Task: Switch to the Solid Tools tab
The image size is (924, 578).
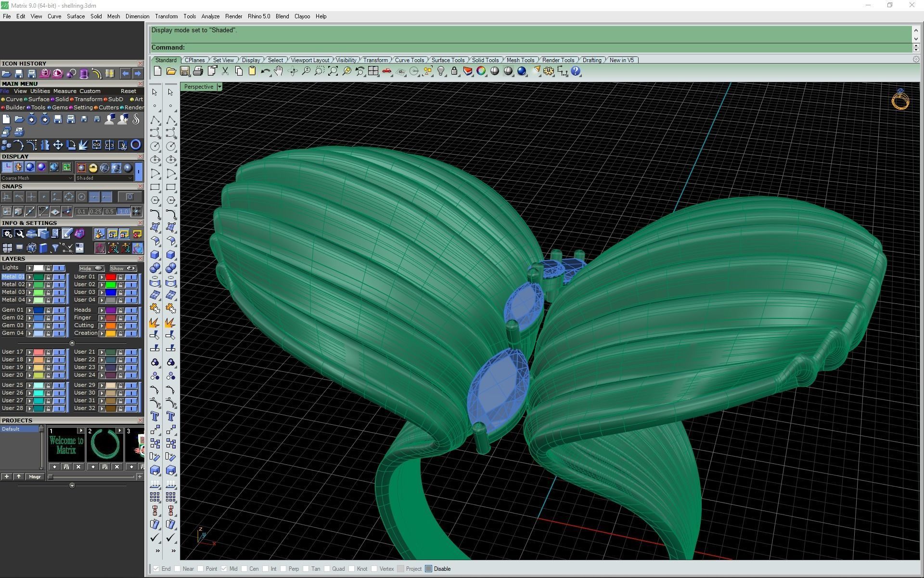Action: click(x=485, y=60)
